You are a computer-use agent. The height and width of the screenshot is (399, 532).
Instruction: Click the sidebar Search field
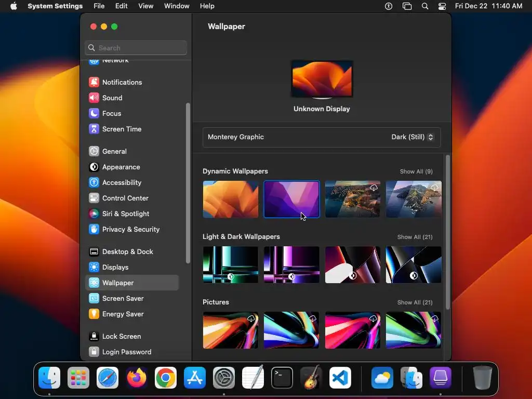[x=136, y=48]
